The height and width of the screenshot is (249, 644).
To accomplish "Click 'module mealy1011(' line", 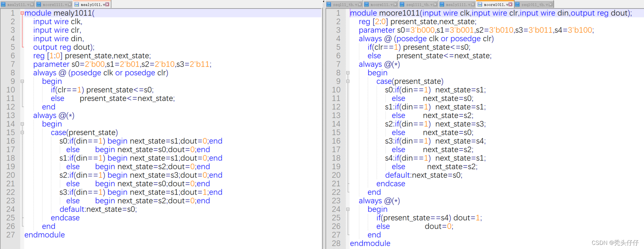I will [59, 13].
